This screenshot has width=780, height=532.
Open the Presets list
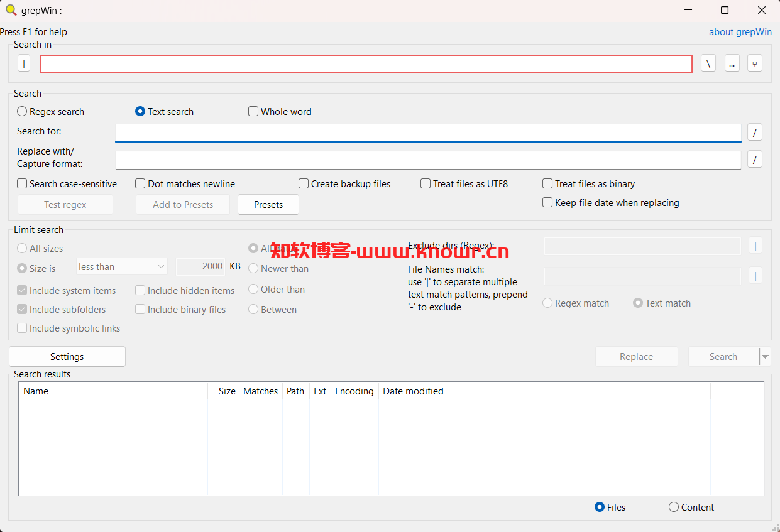268,205
